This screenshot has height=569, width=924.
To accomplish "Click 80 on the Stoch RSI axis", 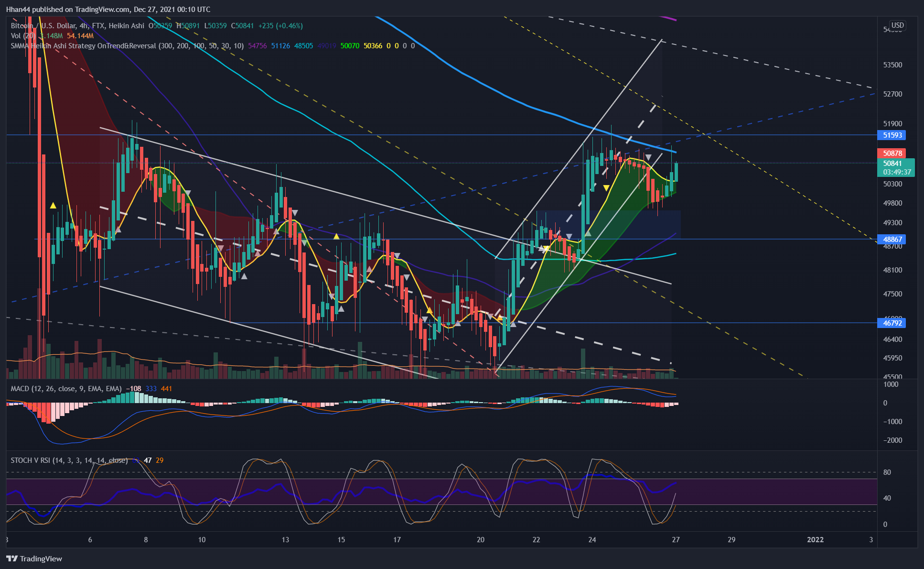I will coord(887,472).
